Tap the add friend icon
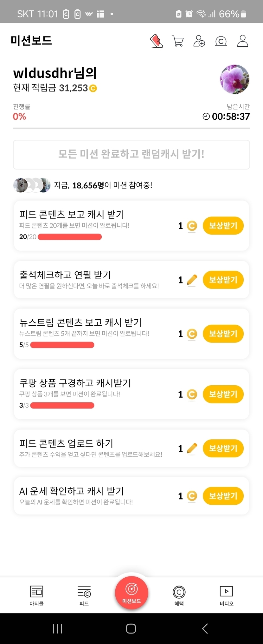Screen dimensions: 263x644 coord(199,41)
